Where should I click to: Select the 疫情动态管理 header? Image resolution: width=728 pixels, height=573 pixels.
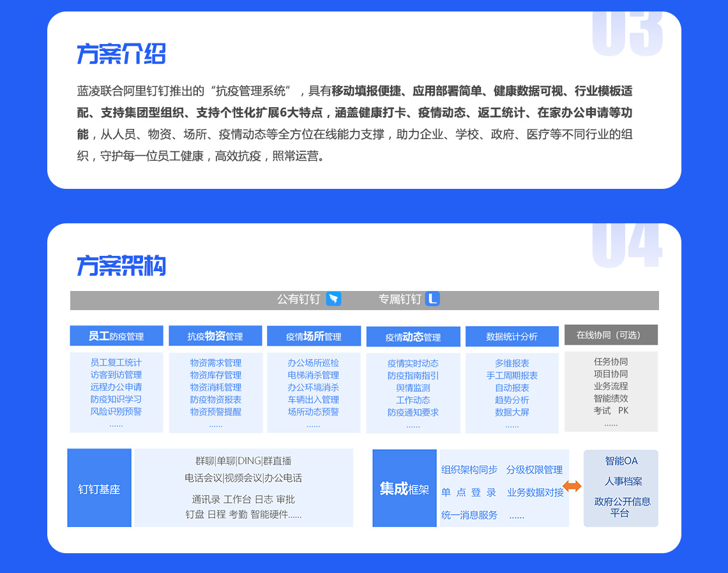pos(413,337)
